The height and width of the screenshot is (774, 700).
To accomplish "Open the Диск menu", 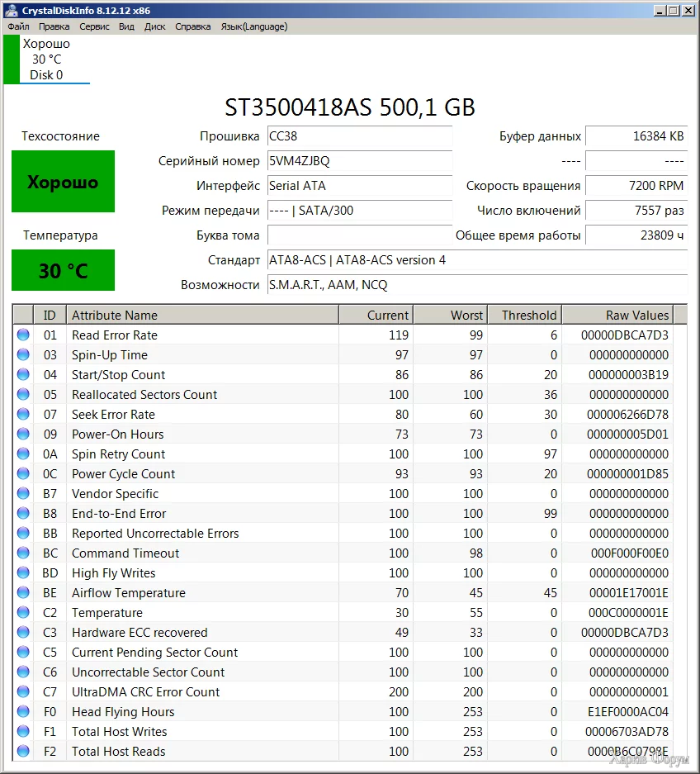I will click(x=154, y=26).
